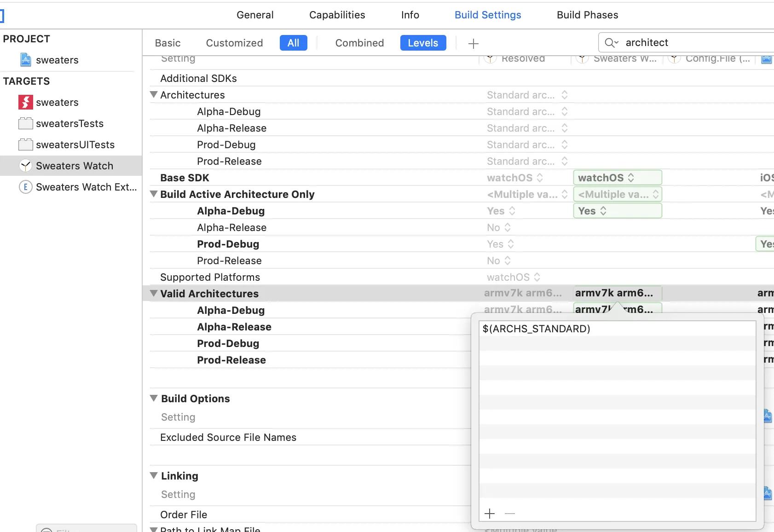This screenshot has width=774, height=532.
Task: Show All build settings
Action: pyautogui.click(x=294, y=43)
